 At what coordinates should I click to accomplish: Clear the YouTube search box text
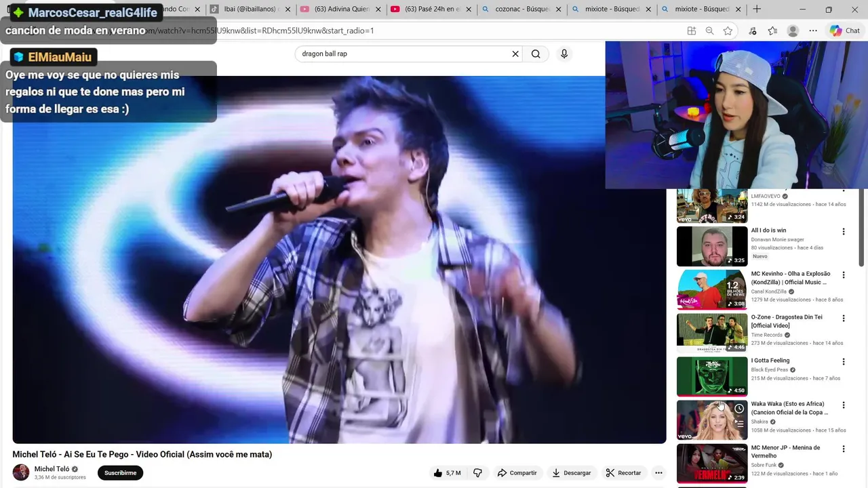(x=515, y=54)
